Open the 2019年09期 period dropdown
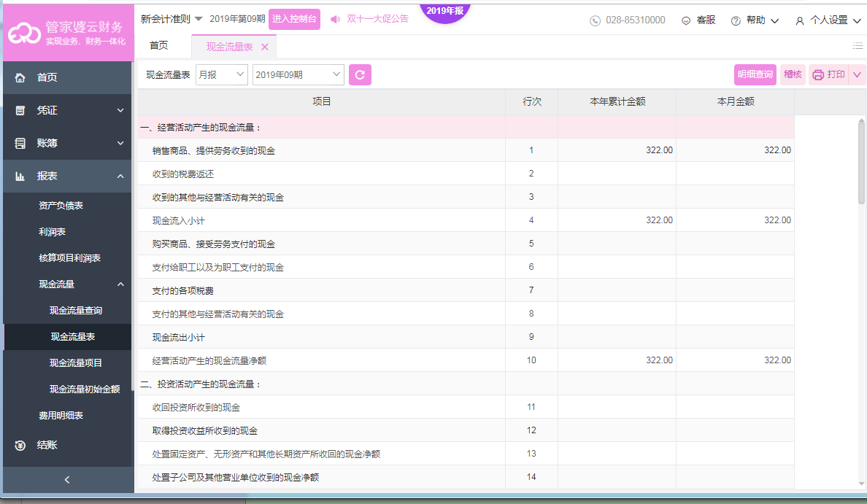The image size is (867, 504). [298, 74]
